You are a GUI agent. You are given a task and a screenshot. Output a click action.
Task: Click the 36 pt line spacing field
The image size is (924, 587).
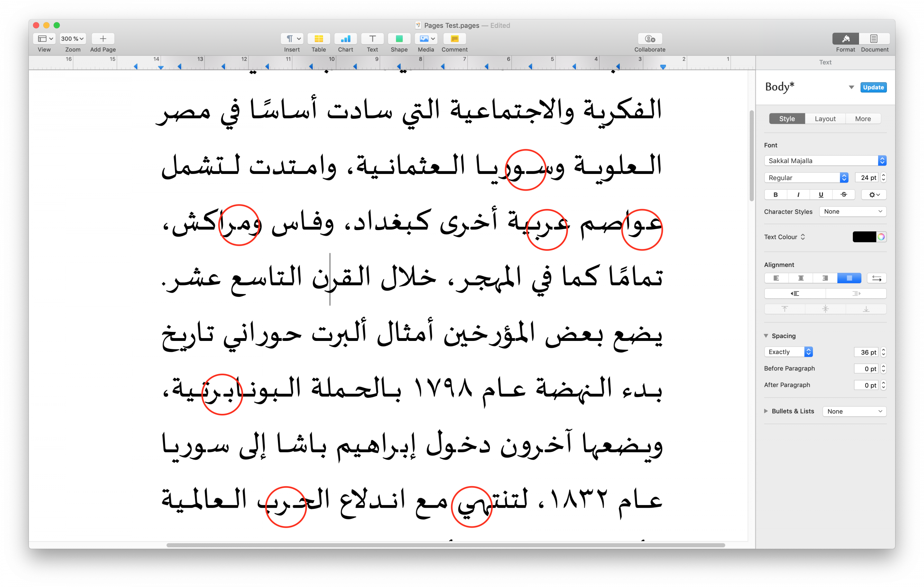point(867,352)
